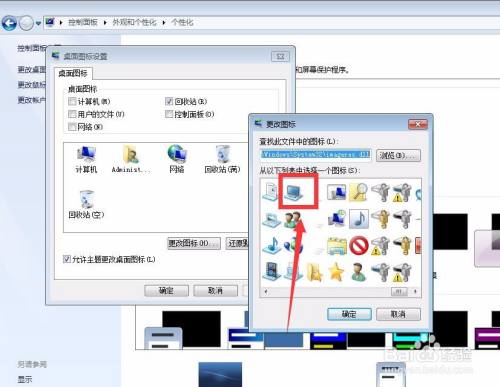500x387 pixels.
Task: Tick the 控制面板(O) checkbox
Action: [169, 114]
